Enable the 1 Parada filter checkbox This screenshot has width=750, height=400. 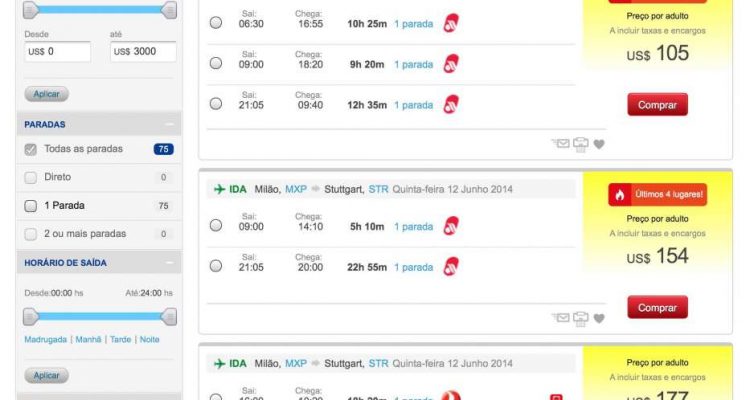pyautogui.click(x=30, y=206)
